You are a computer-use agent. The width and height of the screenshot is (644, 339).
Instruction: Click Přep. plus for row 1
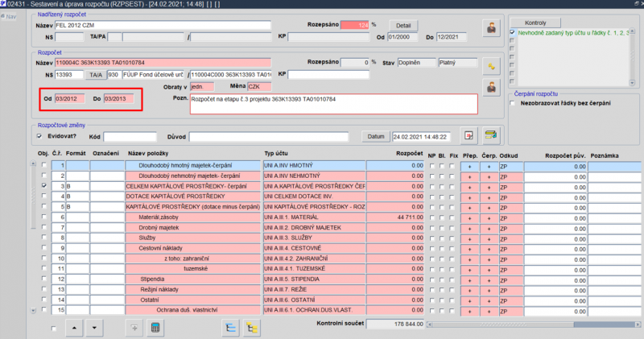469,167
